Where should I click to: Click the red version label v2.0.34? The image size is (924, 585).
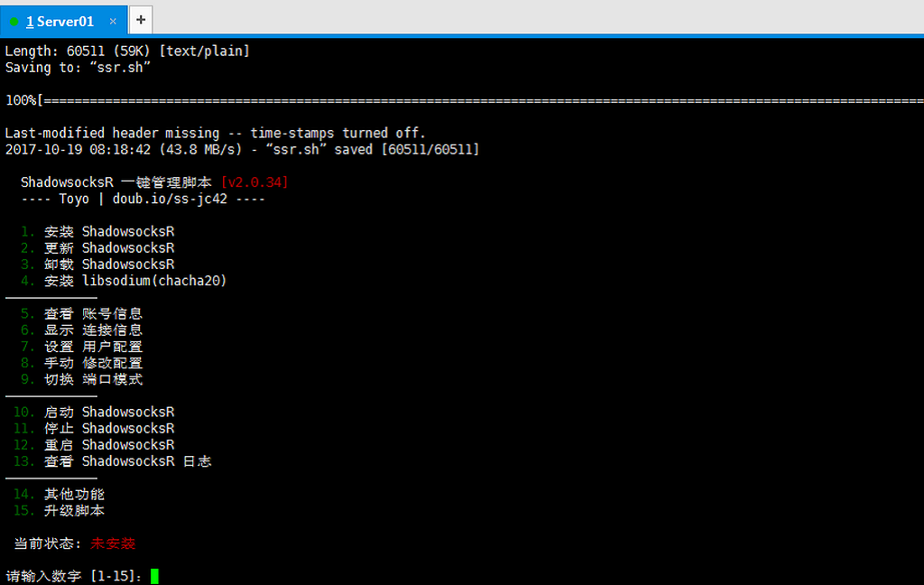coord(254,182)
